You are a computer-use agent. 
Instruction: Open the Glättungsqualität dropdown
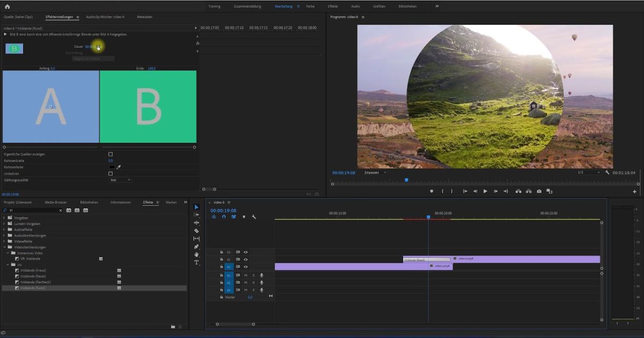pyautogui.click(x=120, y=180)
